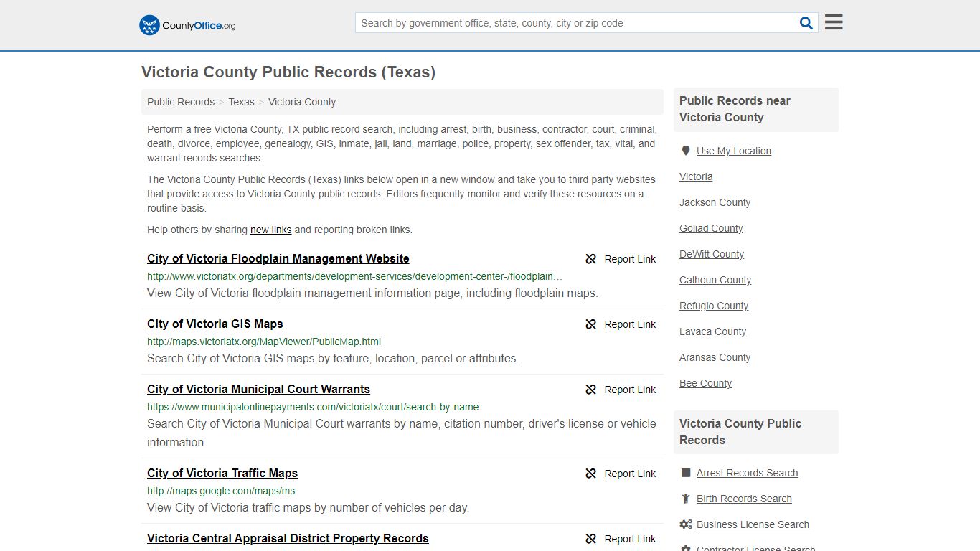This screenshot has width=980, height=551.
Task: Open Arrest Records Search link
Action: pos(747,473)
